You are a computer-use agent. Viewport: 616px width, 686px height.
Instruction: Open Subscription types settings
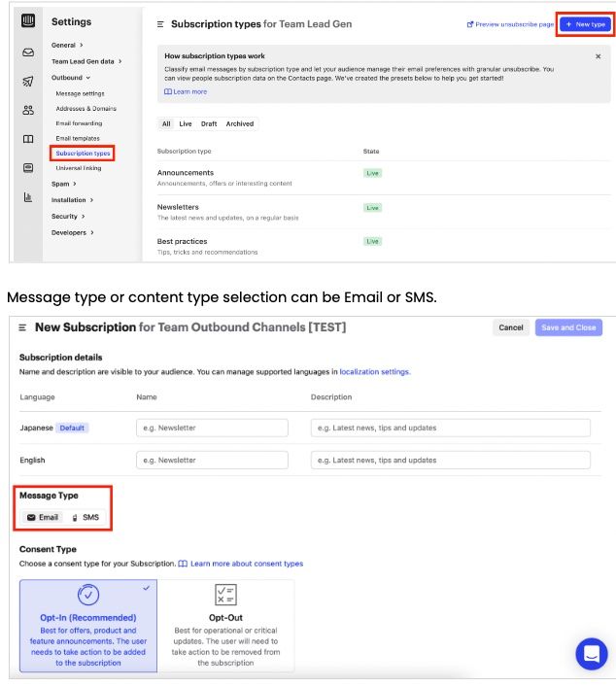83,154
